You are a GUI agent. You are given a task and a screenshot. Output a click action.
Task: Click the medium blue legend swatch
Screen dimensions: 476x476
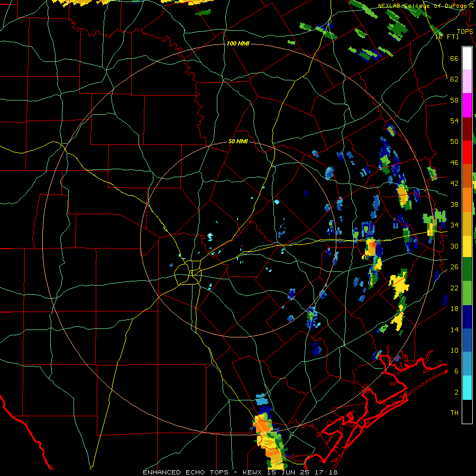467,340
